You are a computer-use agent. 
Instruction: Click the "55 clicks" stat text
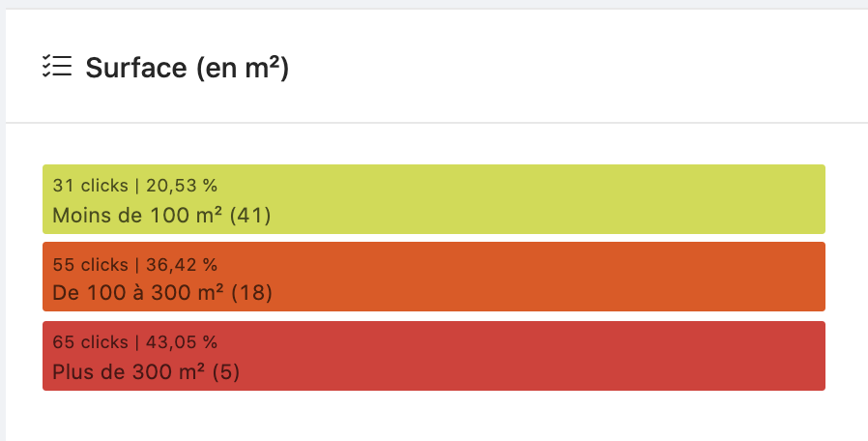click(90, 264)
